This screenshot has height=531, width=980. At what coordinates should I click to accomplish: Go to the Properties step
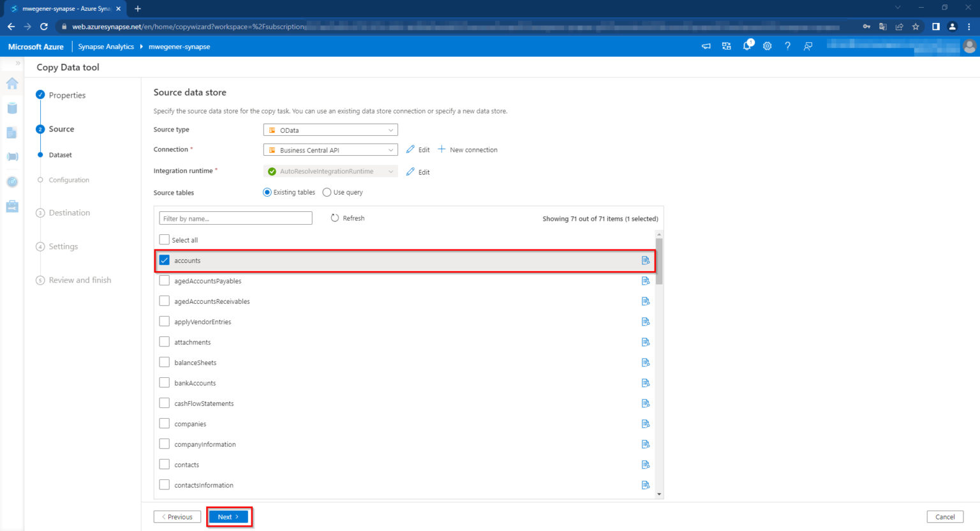(67, 94)
